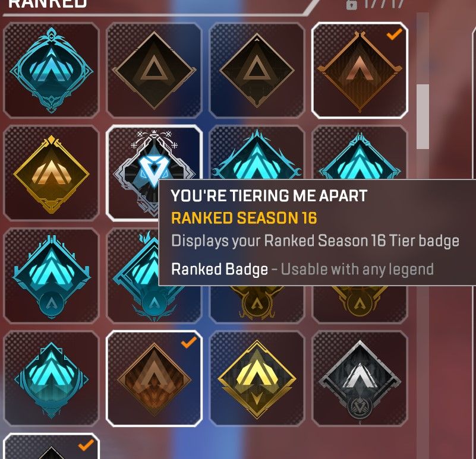Viewport: 476px width, 459px height.
Task: Click the lock icon beside the badge count
Action: point(352,5)
